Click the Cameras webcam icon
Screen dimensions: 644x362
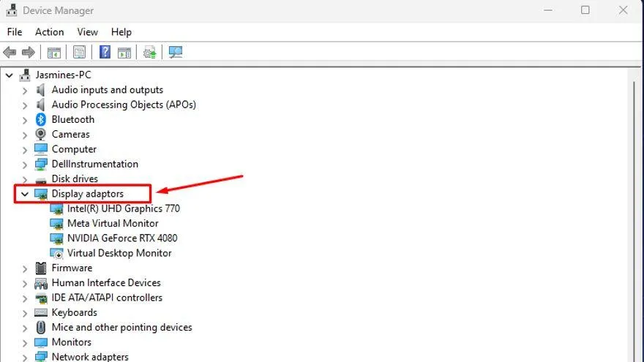pyautogui.click(x=41, y=135)
